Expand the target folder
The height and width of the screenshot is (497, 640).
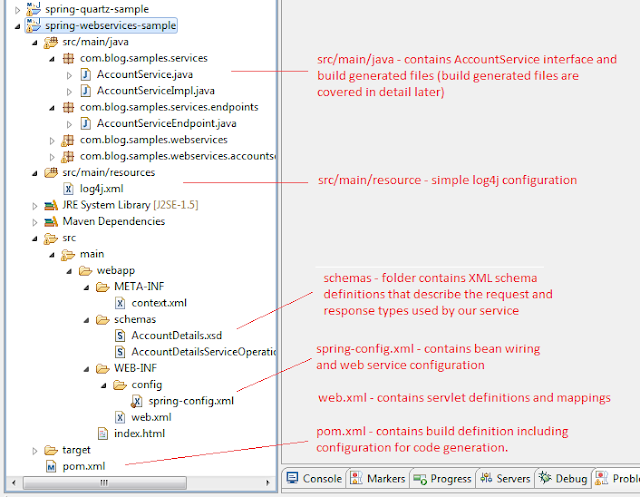point(35,450)
